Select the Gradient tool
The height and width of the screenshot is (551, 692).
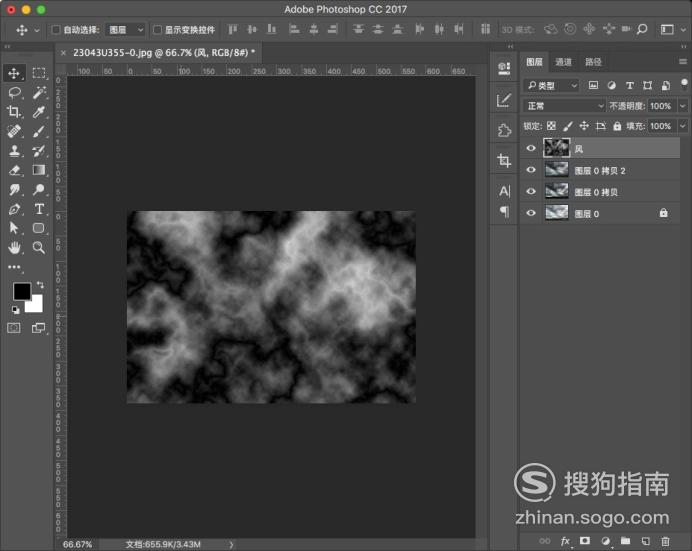(39, 170)
